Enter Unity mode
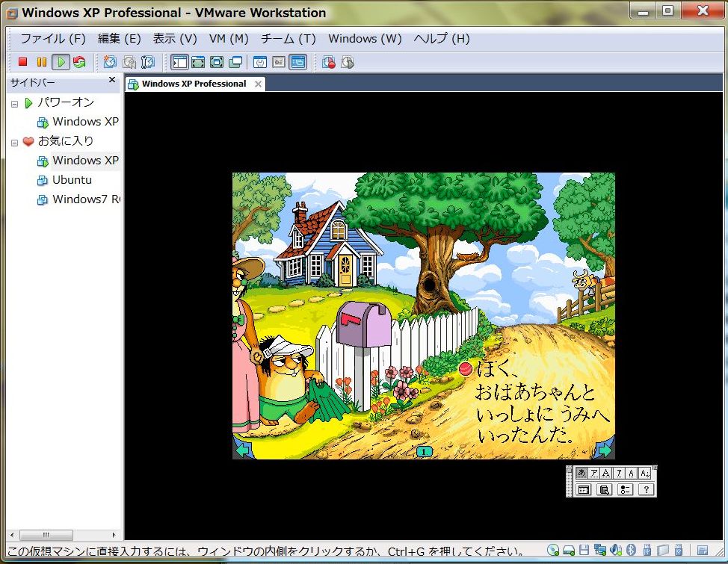This screenshot has height=564, width=728. pos(235,62)
